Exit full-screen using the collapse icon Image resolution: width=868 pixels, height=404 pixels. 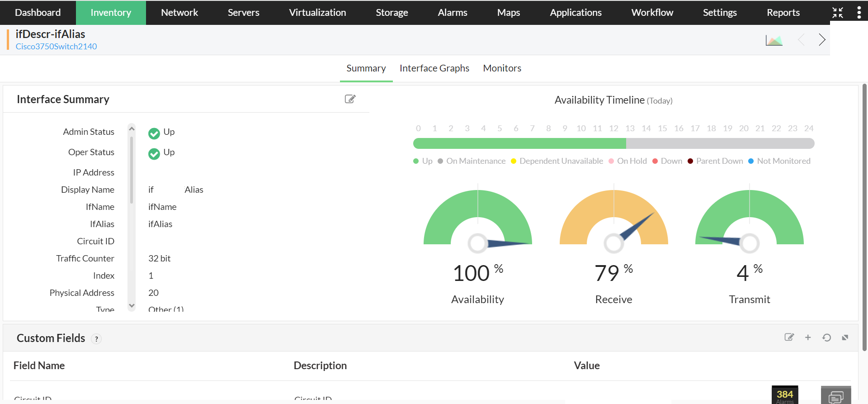click(838, 13)
